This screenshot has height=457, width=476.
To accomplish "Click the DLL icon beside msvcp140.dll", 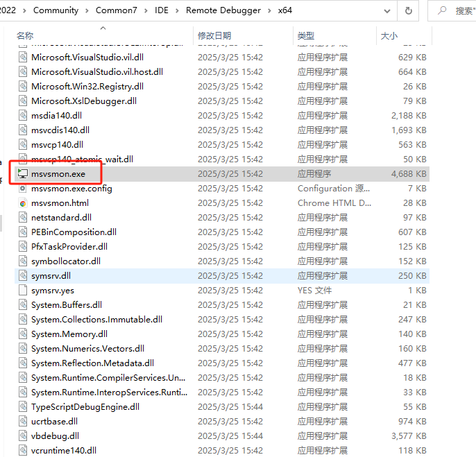I will [23, 144].
